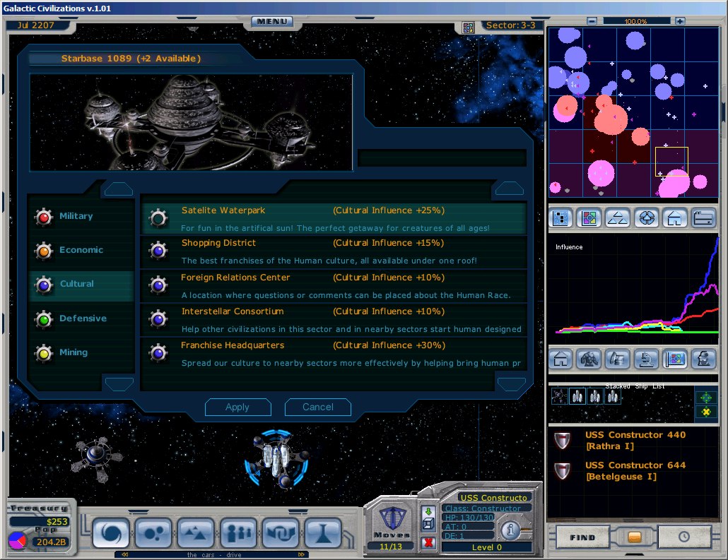The width and height of the screenshot is (728, 560).
Task: Show the military soldier graph icon
Action: coord(589,359)
